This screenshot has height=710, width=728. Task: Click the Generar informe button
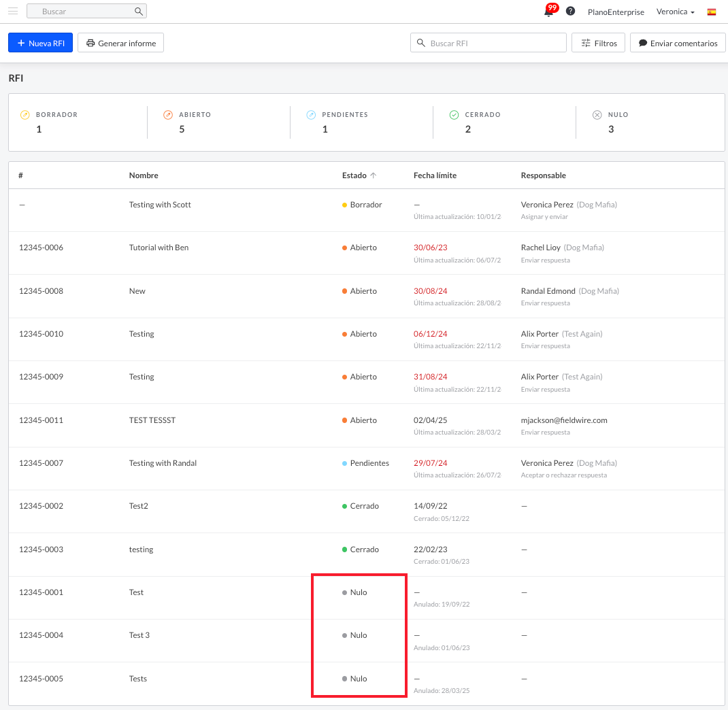coord(120,43)
